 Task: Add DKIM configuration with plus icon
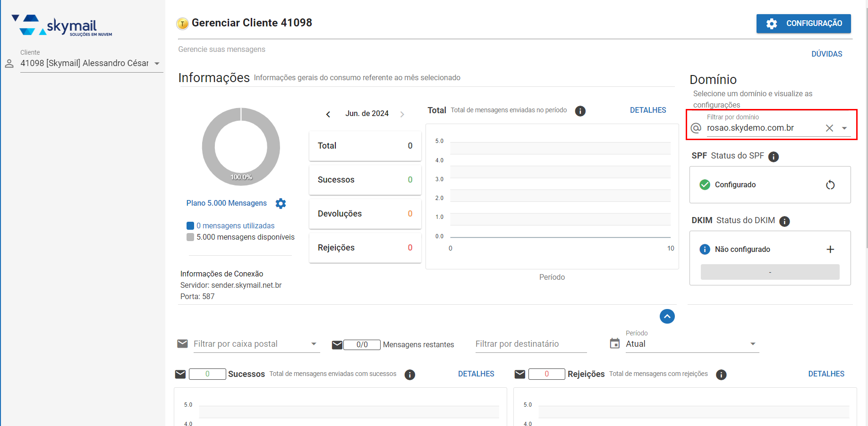[x=830, y=250]
